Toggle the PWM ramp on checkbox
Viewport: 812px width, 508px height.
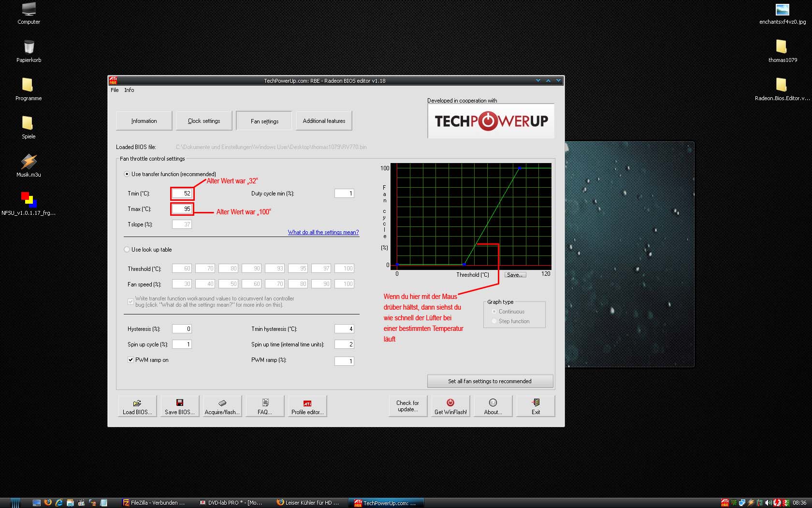coord(130,360)
